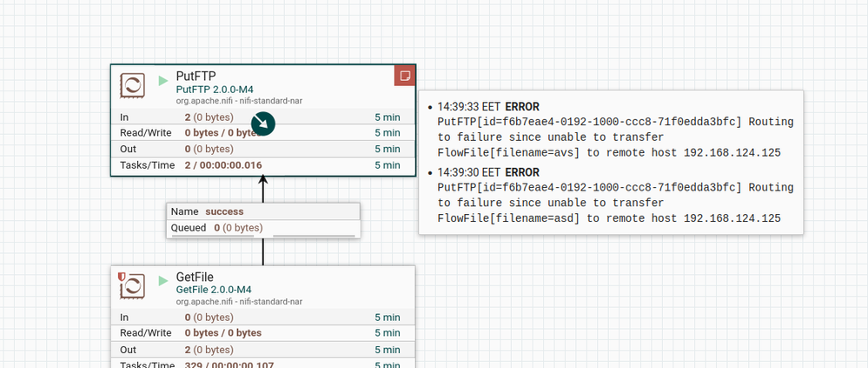Click bulletin text mentioning filename=asd
The image size is (868, 368).
tap(615, 203)
